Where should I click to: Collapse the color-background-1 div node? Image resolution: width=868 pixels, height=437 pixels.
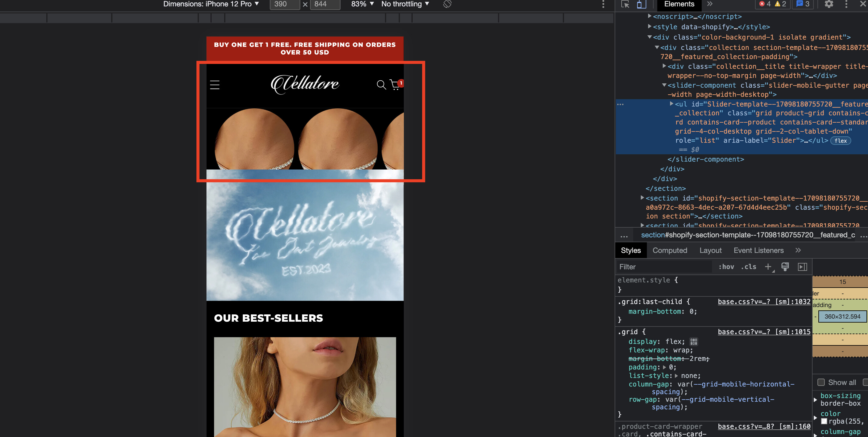point(649,37)
